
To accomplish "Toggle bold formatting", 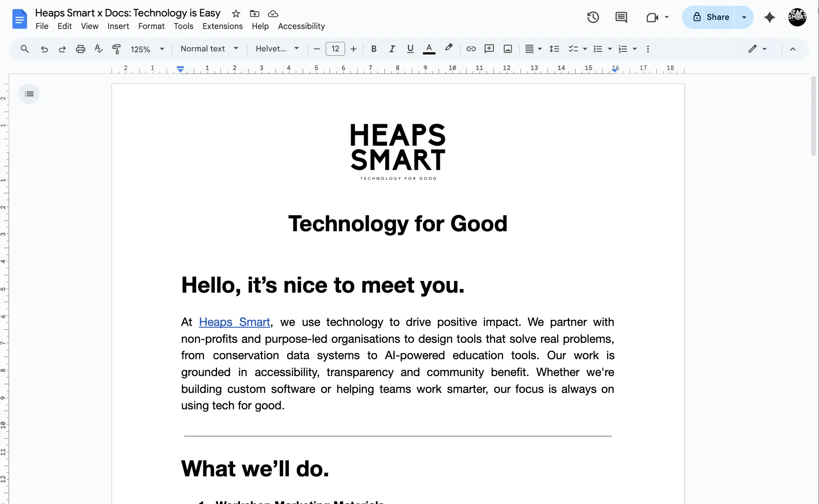I will pos(374,49).
